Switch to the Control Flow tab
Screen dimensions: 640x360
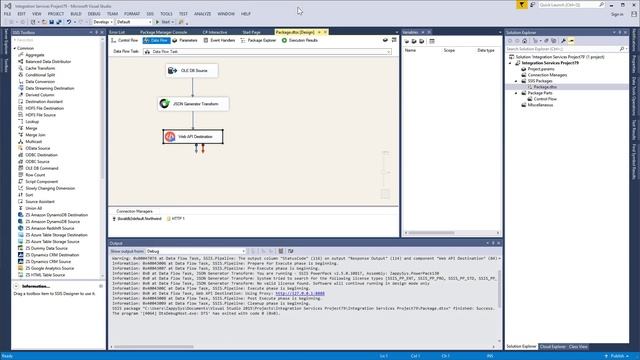point(125,40)
